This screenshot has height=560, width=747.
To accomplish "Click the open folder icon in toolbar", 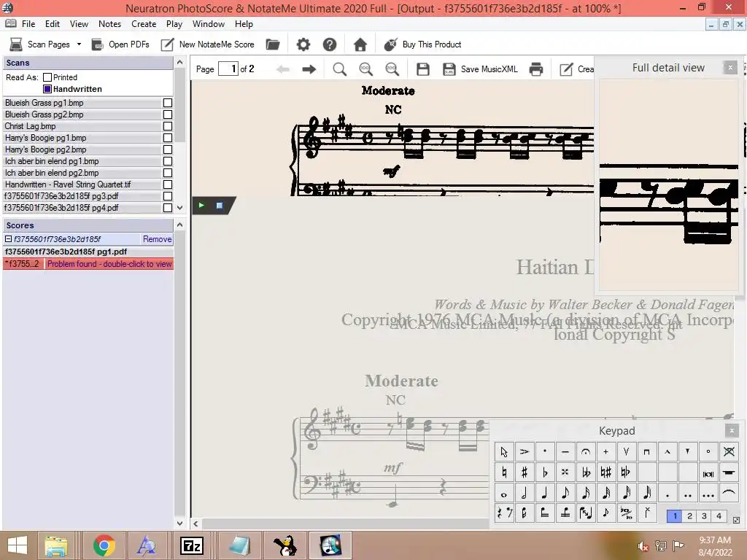I will click(x=273, y=44).
